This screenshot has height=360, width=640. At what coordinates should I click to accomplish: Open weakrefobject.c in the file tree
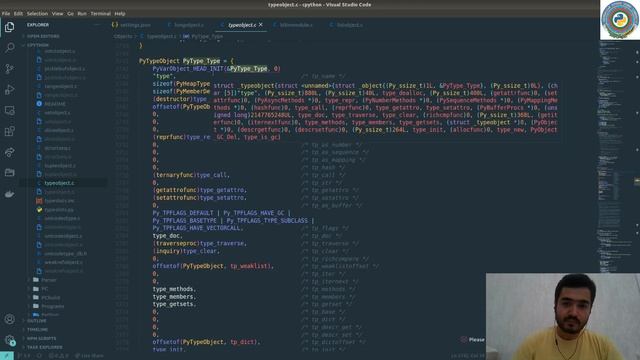tap(64, 262)
